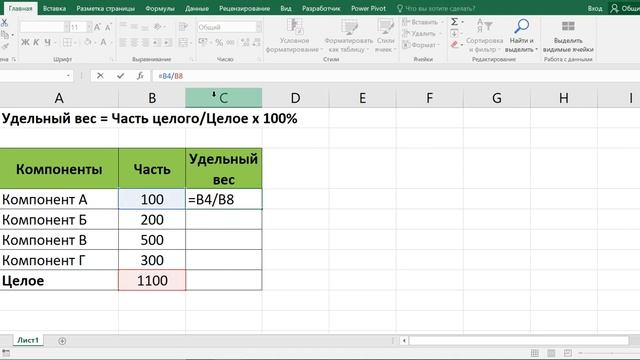Select the Лист1 sheet tab

pos(28,340)
